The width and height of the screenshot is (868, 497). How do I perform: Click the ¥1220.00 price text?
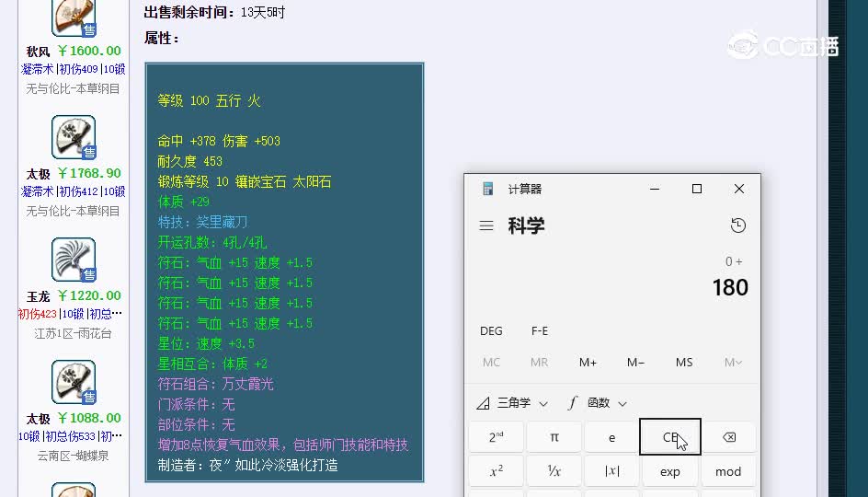(x=89, y=295)
